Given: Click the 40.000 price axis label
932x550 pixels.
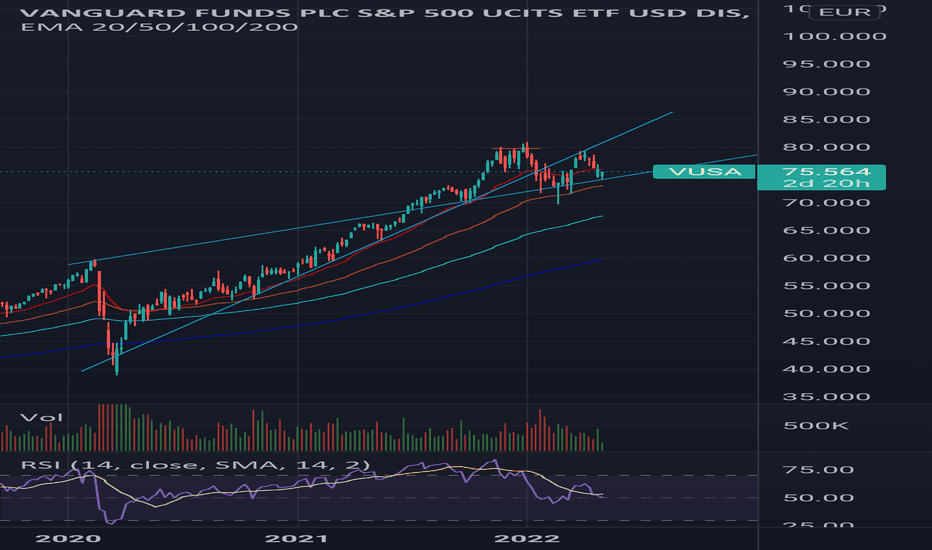Looking at the screenshot, I should (x=826, y=369).
